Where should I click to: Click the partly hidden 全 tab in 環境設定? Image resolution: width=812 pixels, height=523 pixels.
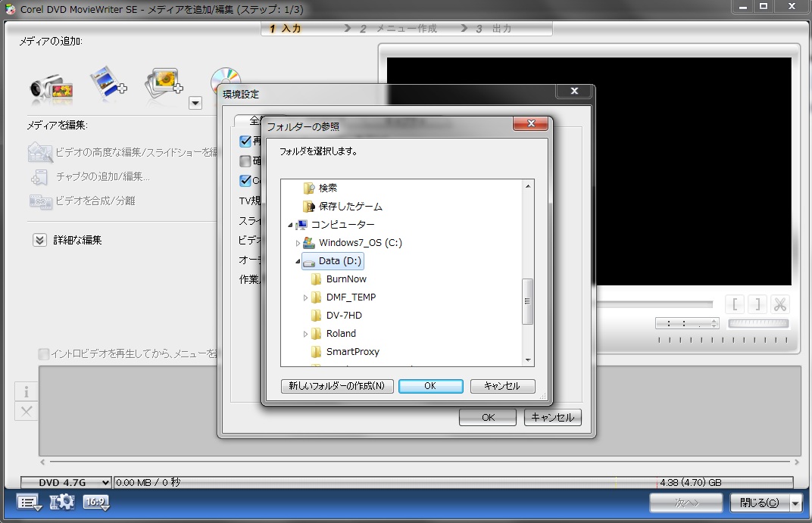tap(248, 120)
